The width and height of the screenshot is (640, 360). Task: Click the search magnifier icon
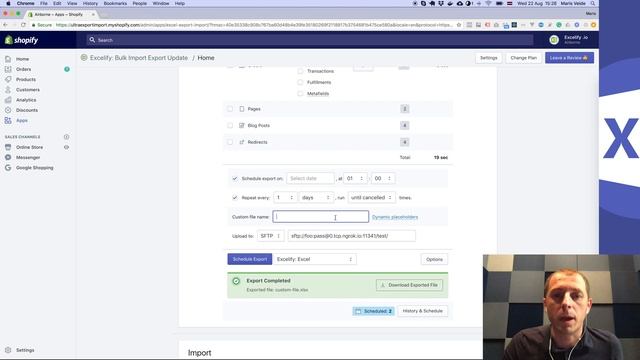pos(92,40)
